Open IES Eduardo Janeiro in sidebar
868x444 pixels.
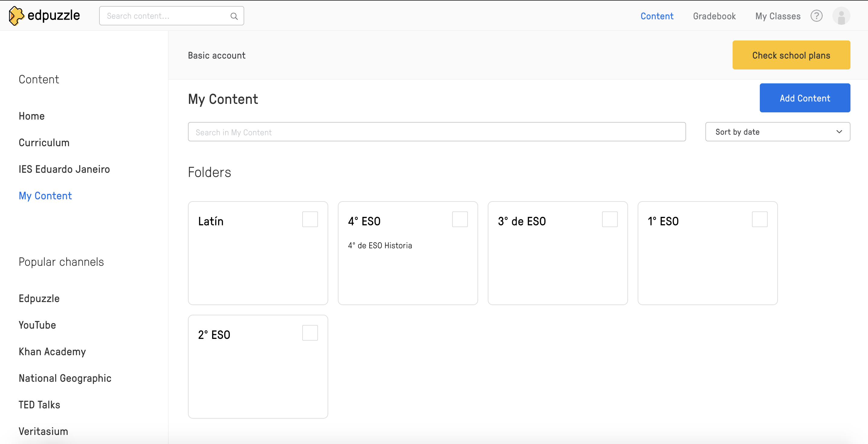[64, 169]
